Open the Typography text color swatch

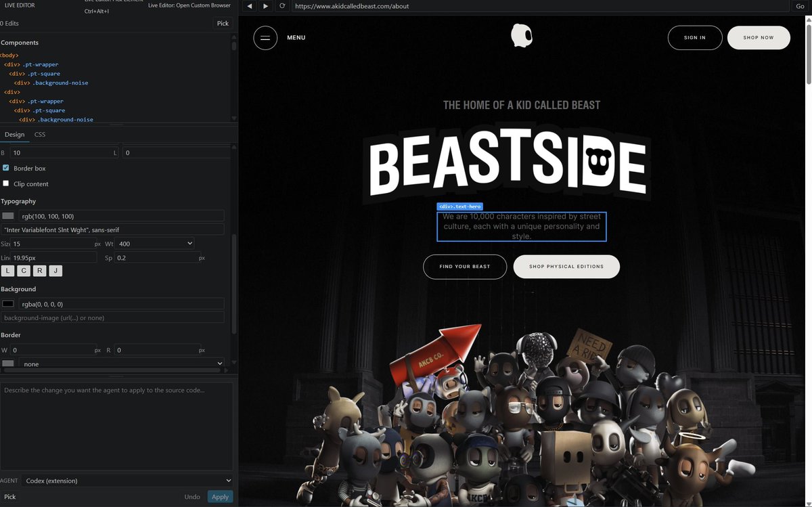[8, 215]
